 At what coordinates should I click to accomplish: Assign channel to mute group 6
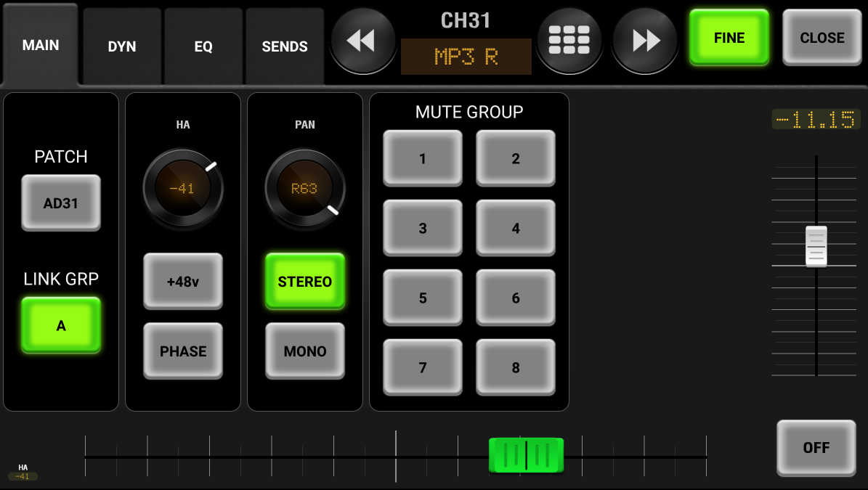[516, 298]
